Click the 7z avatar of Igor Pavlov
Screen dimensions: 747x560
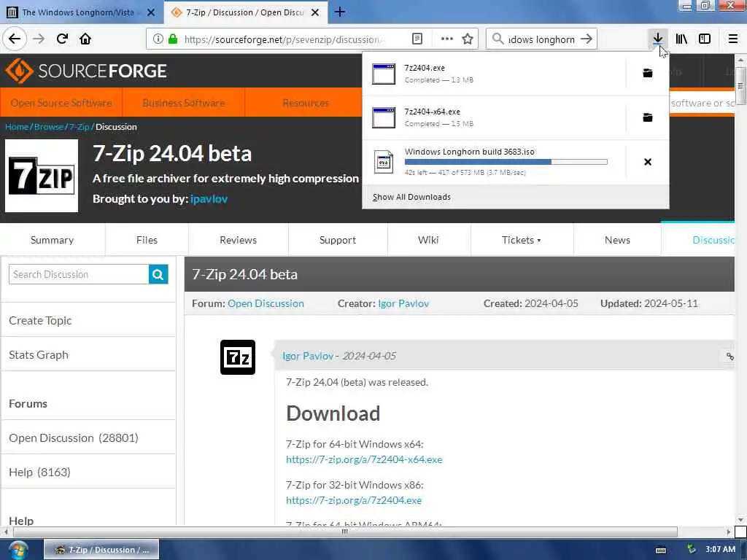point(238,357)
